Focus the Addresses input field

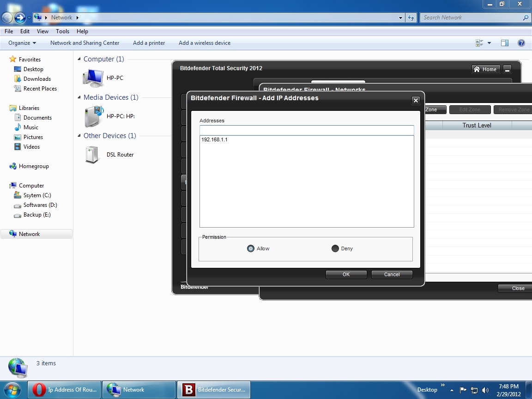click(x=307, y=130)
